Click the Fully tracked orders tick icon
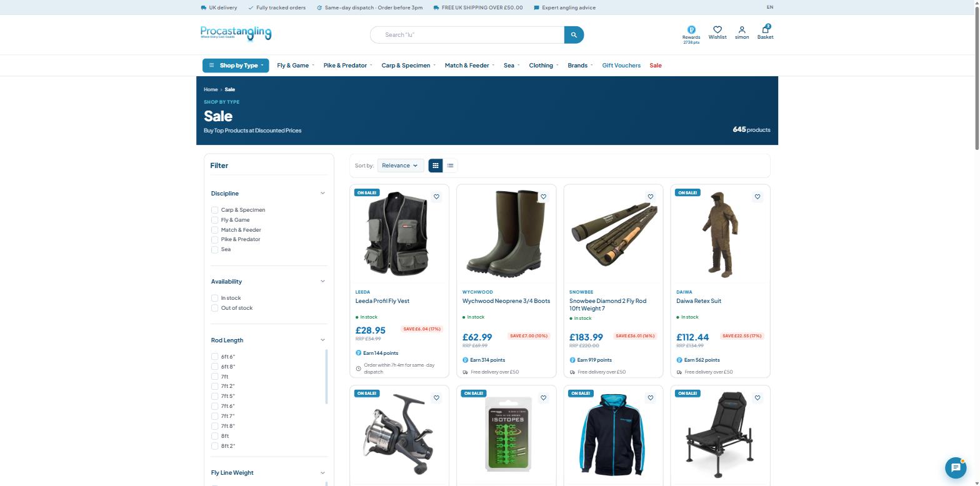This screenshot has height=486, width=980. point(251,7)
